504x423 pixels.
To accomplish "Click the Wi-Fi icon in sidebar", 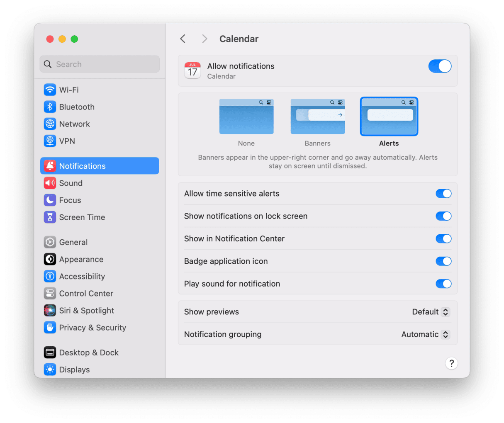I will [50, 90].
